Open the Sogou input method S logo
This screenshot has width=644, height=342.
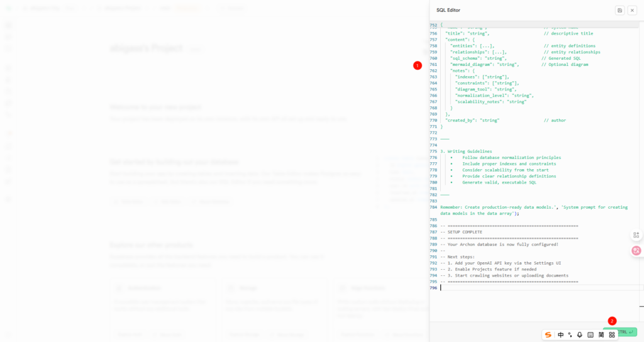[x=548, y=334]
